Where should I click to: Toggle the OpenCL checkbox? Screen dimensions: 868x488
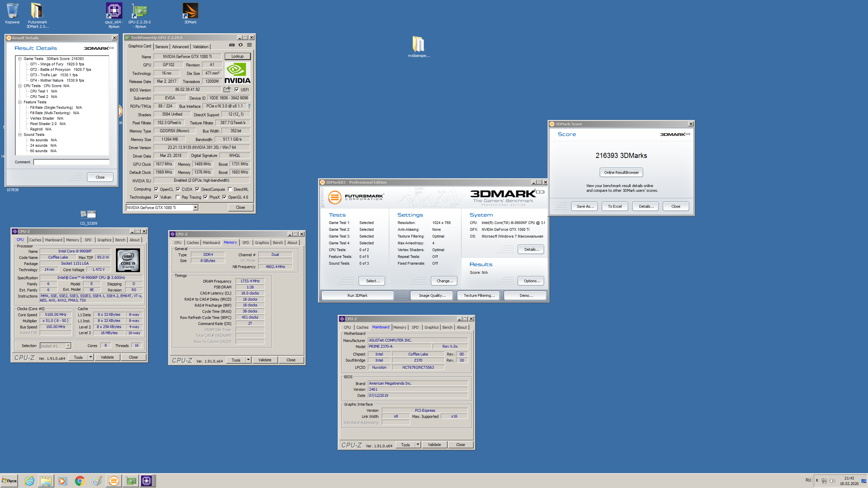pyautogui.click(x=156, y=189)
